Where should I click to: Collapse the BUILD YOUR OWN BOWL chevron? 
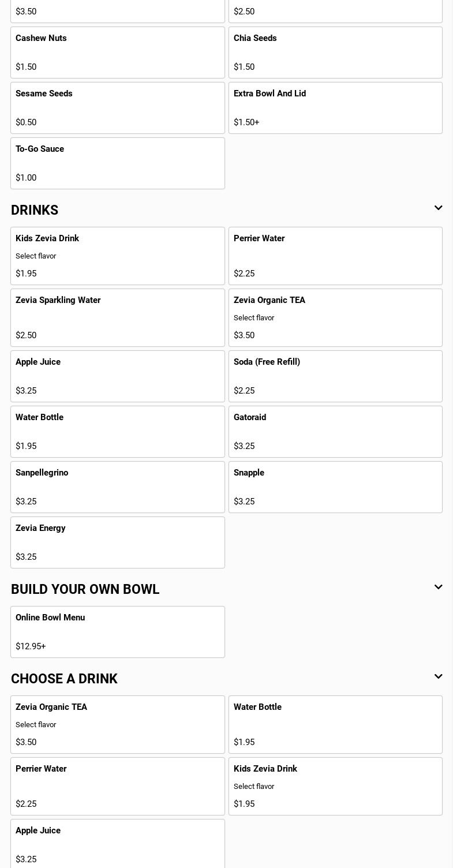(x=438, y=588)
